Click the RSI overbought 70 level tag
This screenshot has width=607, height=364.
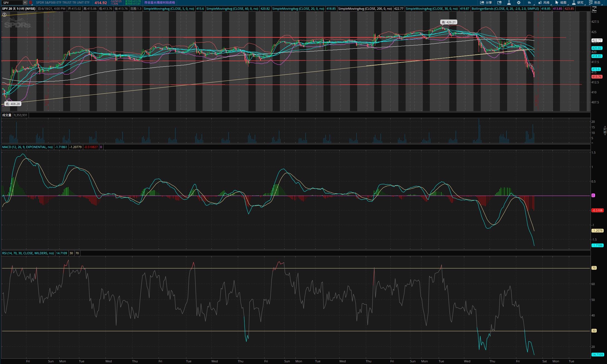[x=594, y=268]
